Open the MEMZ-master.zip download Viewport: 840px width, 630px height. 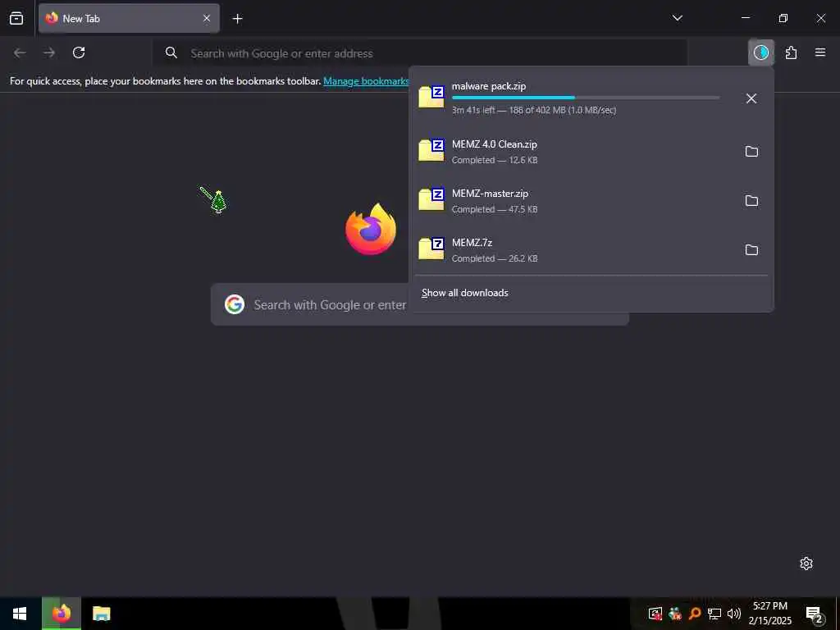(573, 201)
